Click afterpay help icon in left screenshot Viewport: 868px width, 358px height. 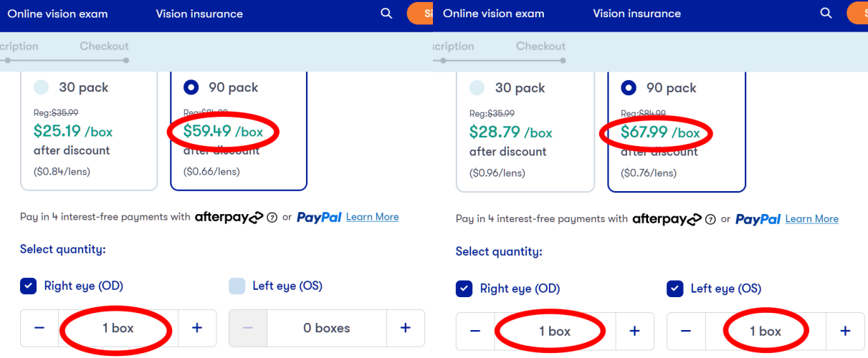coord(272,218)
